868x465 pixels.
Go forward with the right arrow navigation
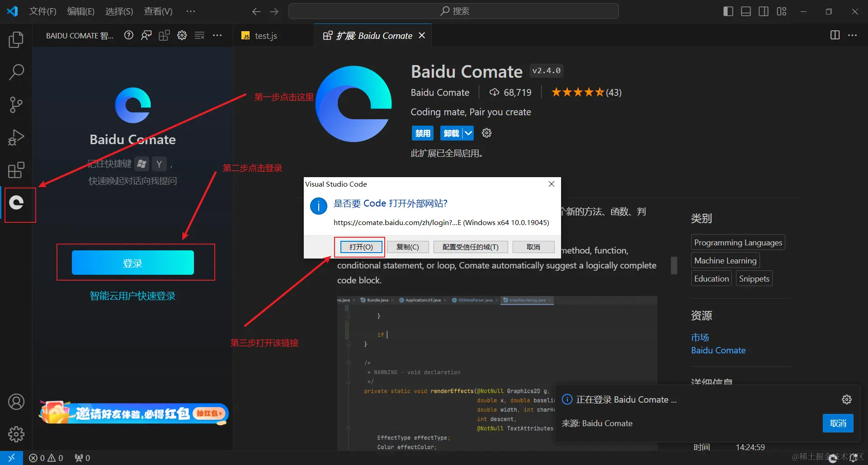pos(274,11)
